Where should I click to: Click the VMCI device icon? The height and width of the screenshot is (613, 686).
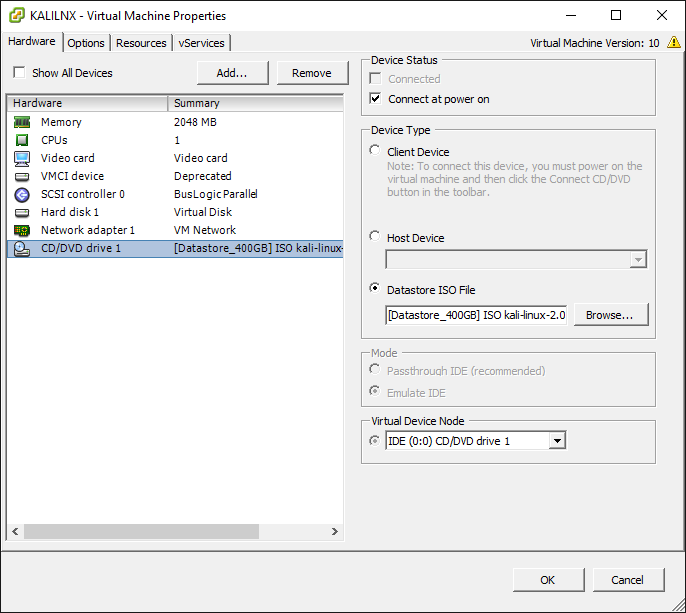22,176
